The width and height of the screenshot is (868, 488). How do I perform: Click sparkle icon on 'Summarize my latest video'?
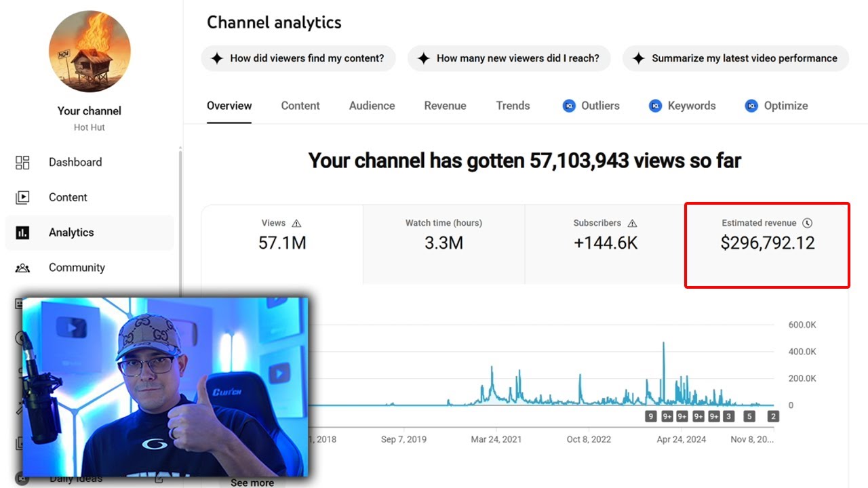point(638,58)
